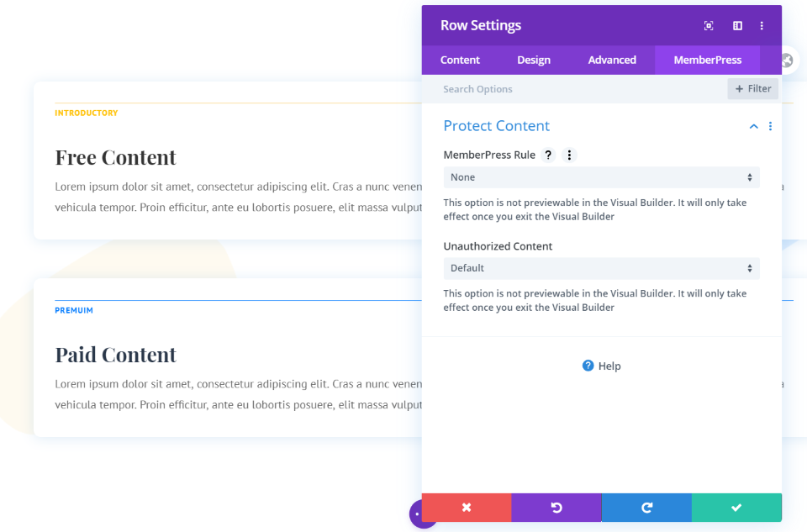Collapse the Protect Content section
Image resolution: width=807 pixels, height=532 pixels.
pyautogui.click(x=754, y=126)
